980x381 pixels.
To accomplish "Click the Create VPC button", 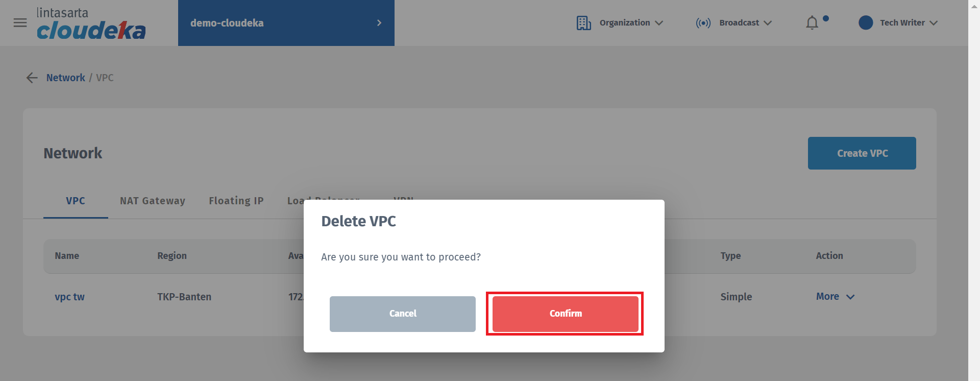I will click(x=862, y=153).
